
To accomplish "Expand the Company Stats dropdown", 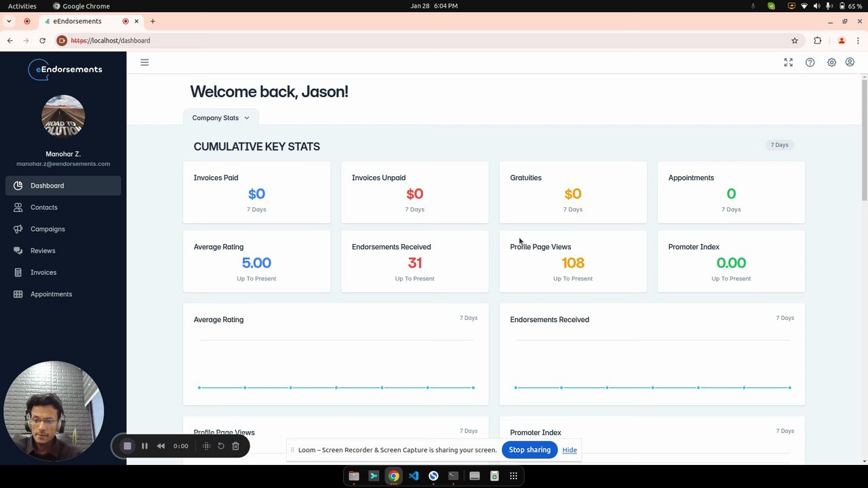I will [220, 118].
